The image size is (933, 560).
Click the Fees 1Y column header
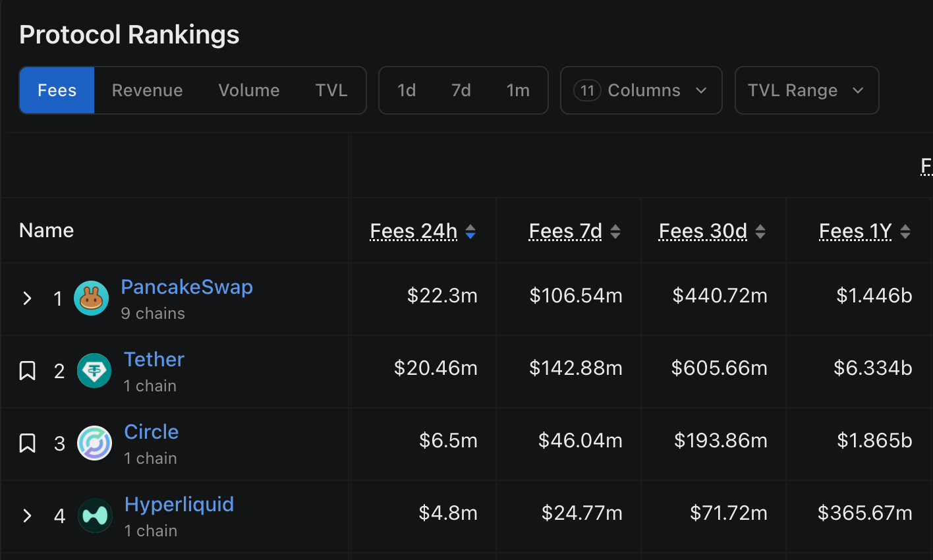(x=855, y=231)
